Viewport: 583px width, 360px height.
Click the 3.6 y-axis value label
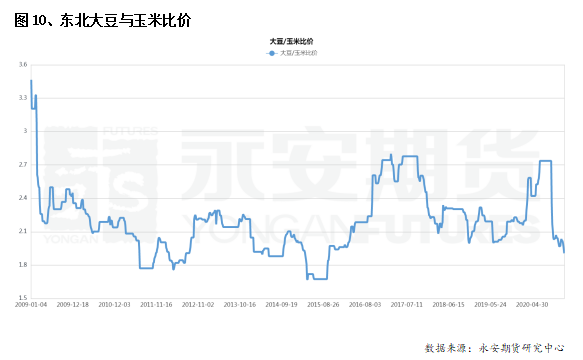[x=23, y=65]
